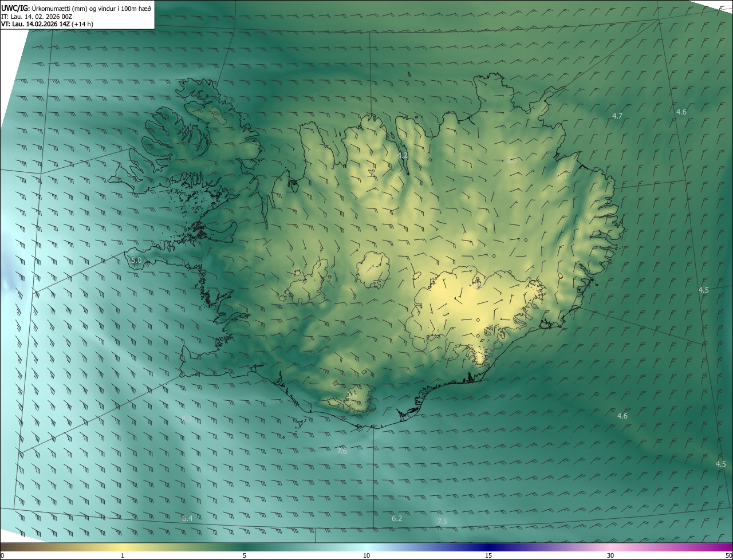Click the colour scale tick label 1
This screenshot has height=560, width=733.
coord(123,555)
